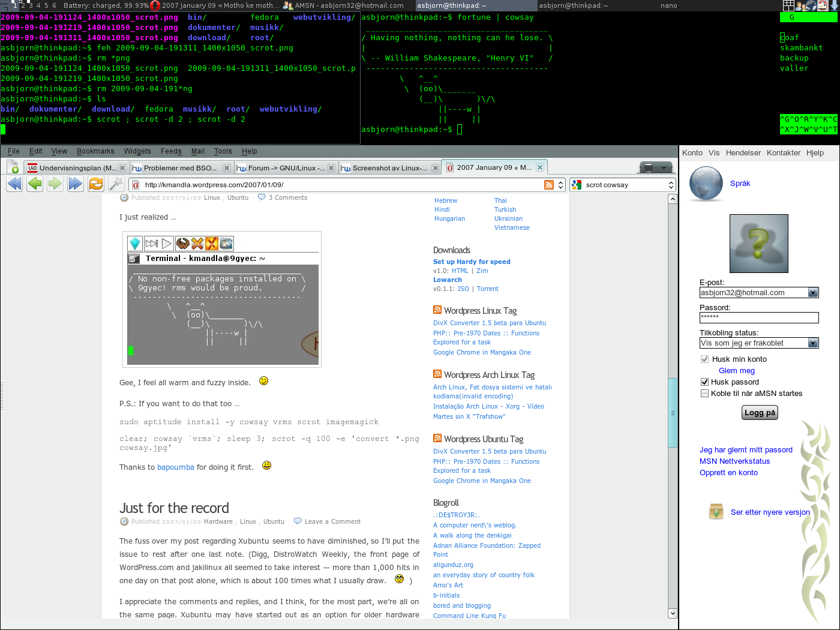The width and height of the screenshot is (840, 630).
Task: Open the Bookmarks menu
Action: tap(95, 151)
